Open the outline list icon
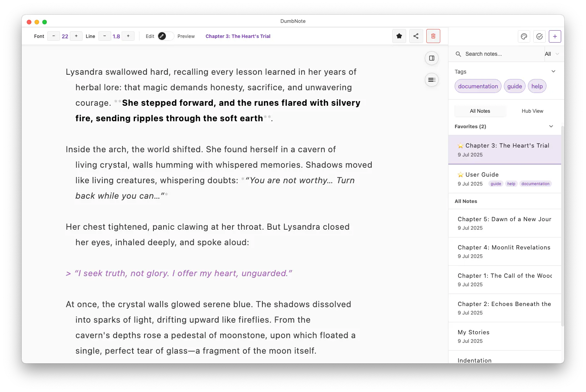This screenshot has height=392, width=586. coord(432,80)
